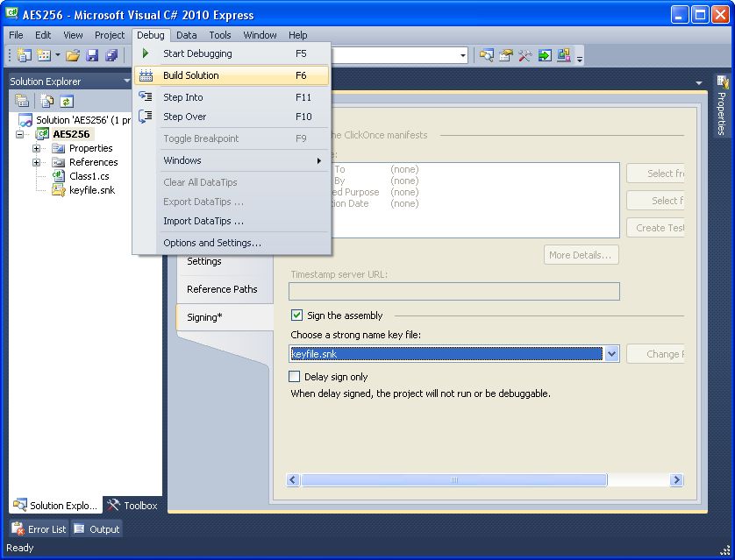Click the Class1.cs C# file icon

click(x=58, y=176)
